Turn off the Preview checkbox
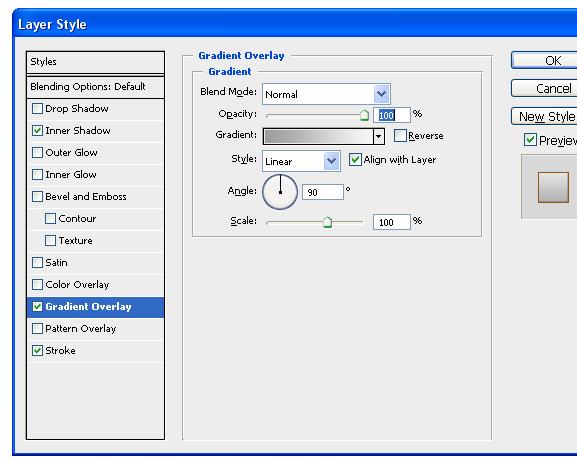Image resolution: width=577 pixels, height=460 pixels. click(x=530, y=140)
